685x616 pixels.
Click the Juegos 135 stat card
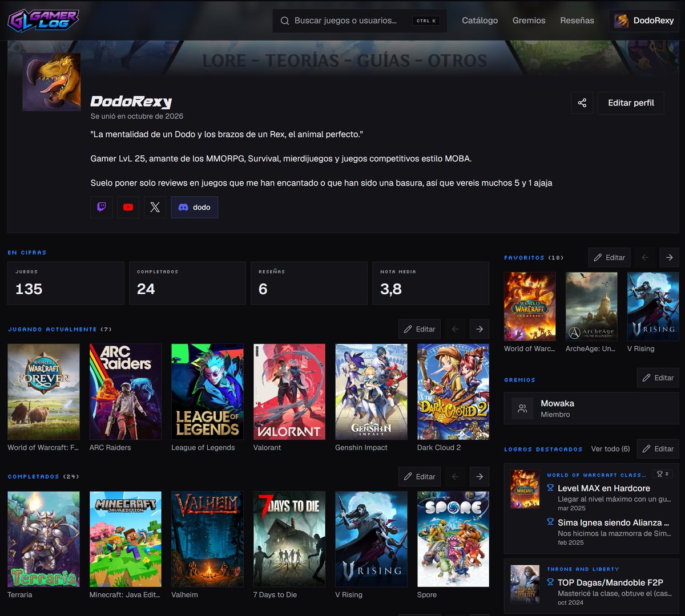click(x=66, y=283)
